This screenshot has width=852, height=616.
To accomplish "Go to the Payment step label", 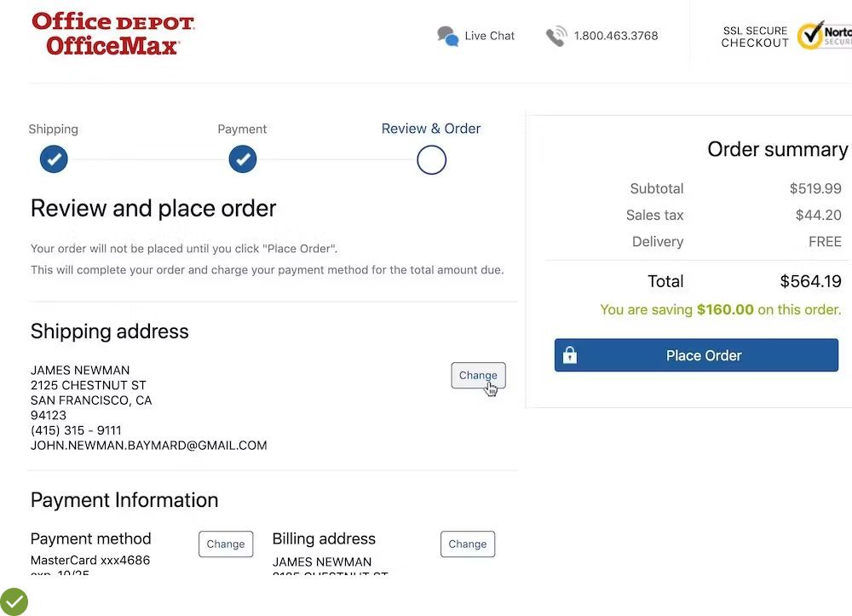I will tap(242, 130).
